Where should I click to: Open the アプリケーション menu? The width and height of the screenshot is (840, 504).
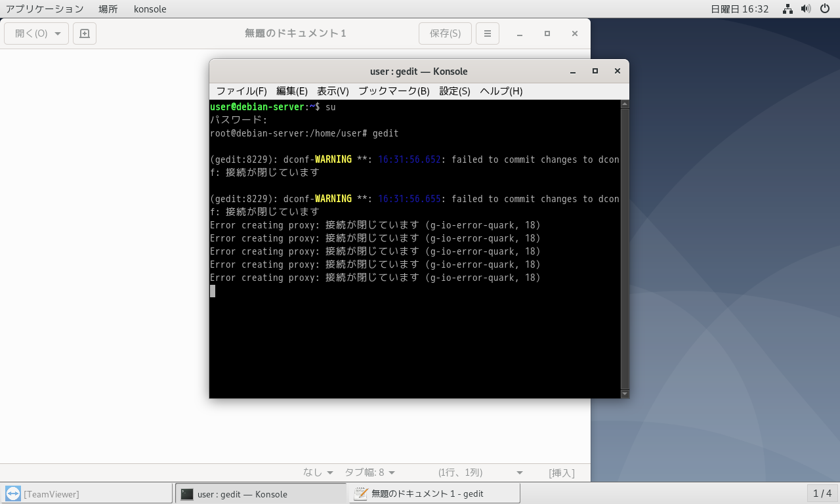pos(45,9)
